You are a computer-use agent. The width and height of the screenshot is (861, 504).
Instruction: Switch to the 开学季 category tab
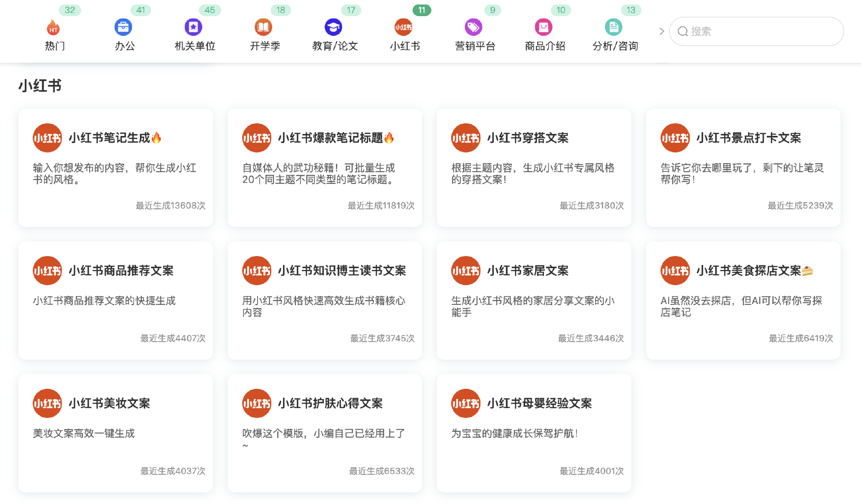click(265, 46)
